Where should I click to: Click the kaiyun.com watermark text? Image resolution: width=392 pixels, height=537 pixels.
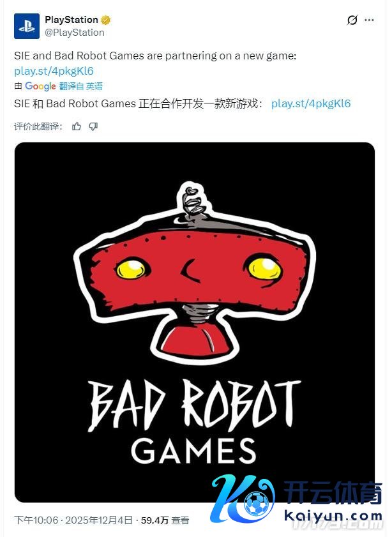333,516
